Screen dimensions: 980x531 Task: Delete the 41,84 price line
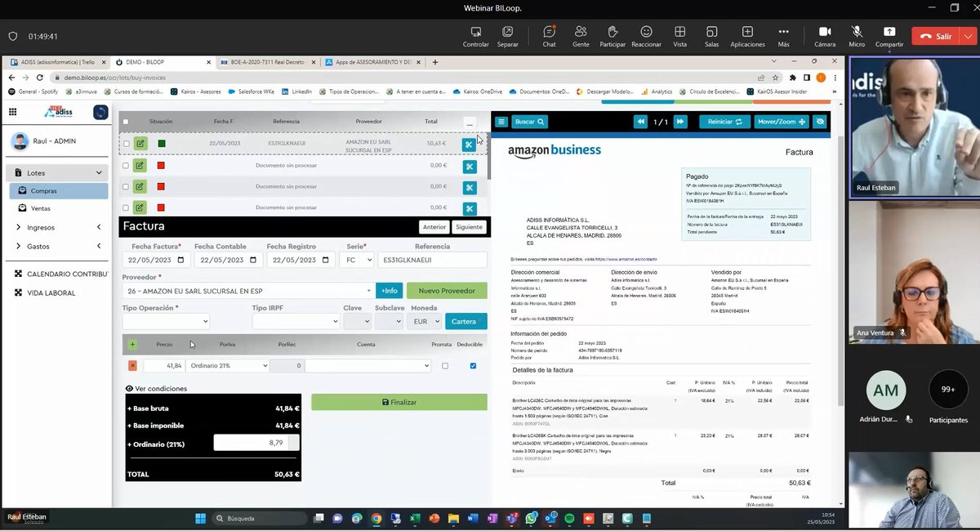[x=132, y=366]
